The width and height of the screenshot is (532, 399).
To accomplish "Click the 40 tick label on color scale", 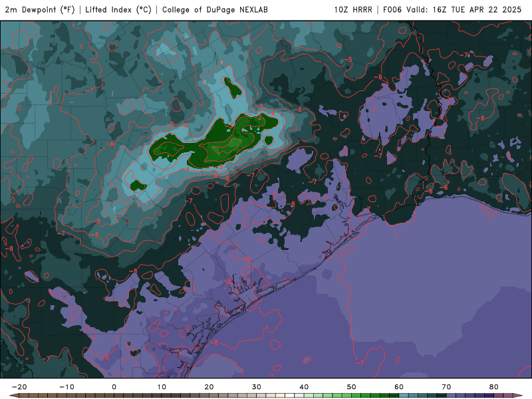I will [x=304, y=387].
